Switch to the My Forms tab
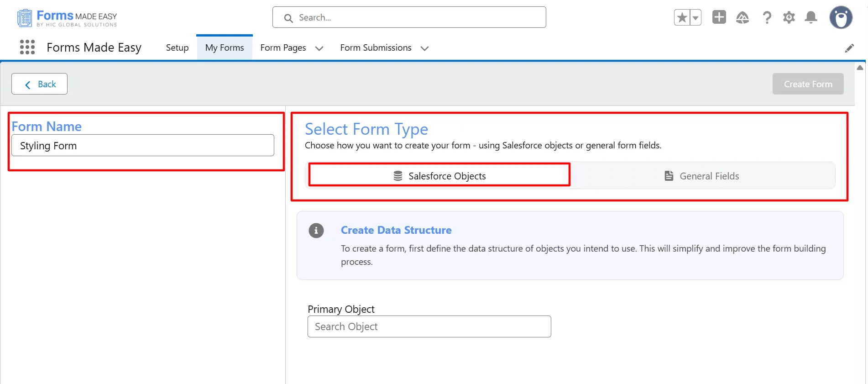Screen dimensions: 868x384 [x=225, y=47]
